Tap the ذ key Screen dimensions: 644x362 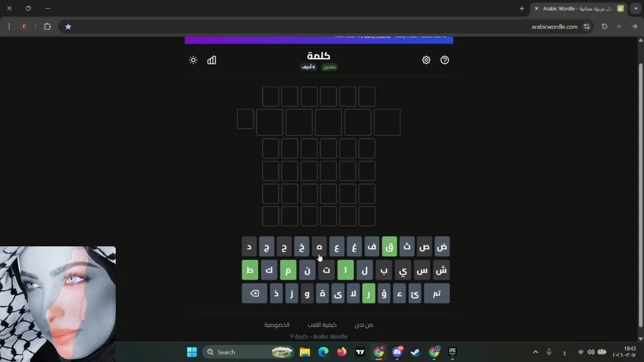point(276,294)
